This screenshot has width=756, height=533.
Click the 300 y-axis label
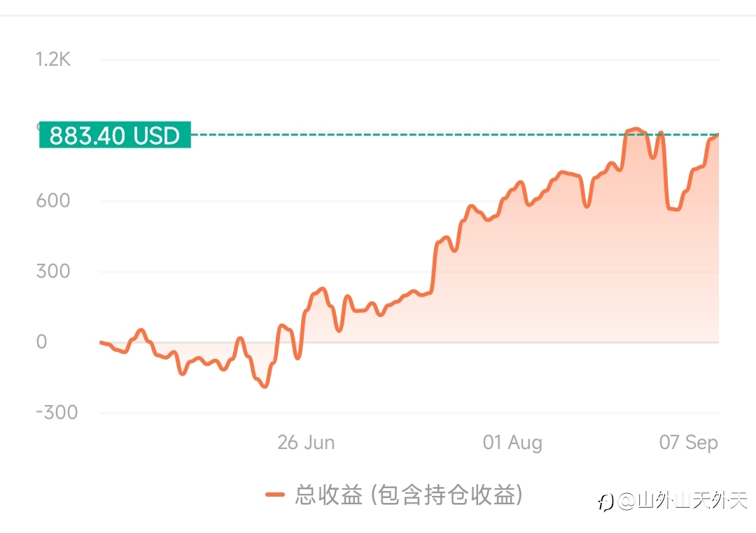[53, 271]
